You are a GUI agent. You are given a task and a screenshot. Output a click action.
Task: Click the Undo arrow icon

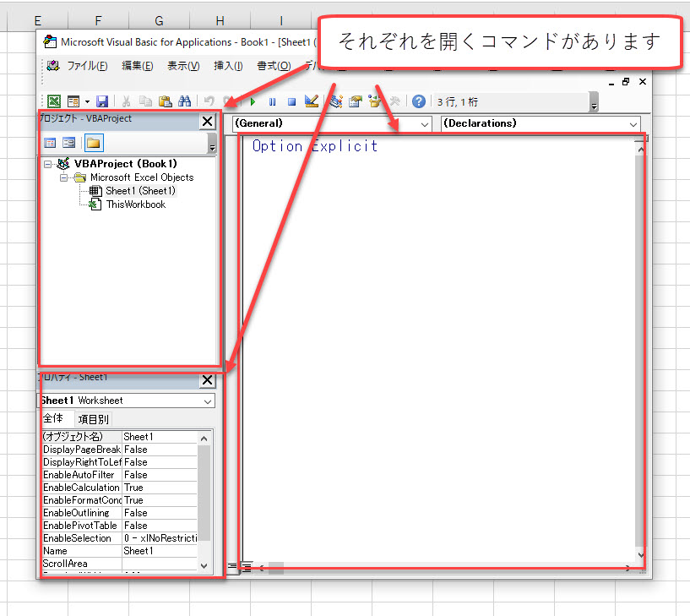[x=209, y=101]
